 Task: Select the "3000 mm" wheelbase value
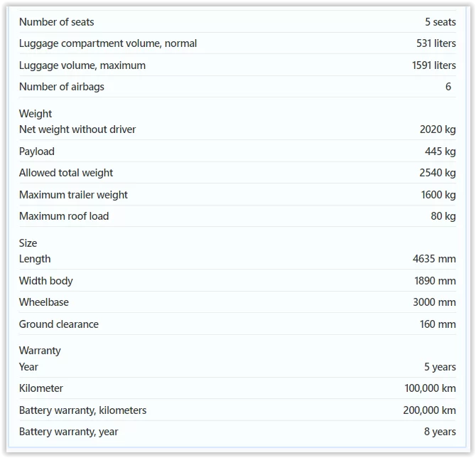(434, 302)
